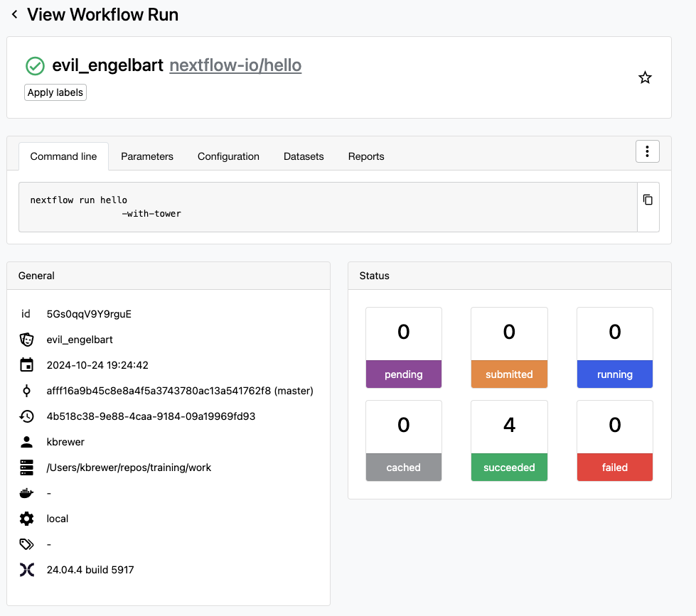
Task: Select the Datasets tab
Action: [304, 156]
